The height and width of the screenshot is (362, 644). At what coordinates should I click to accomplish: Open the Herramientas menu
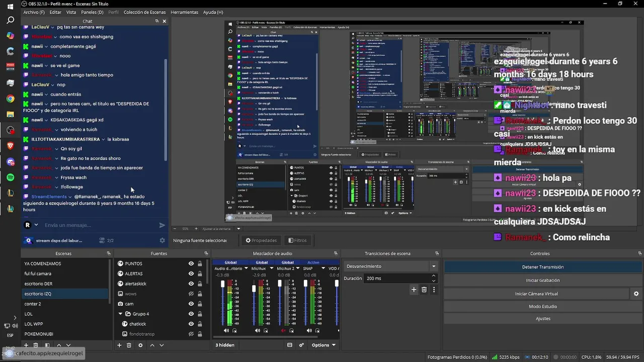tap(184, 12)
